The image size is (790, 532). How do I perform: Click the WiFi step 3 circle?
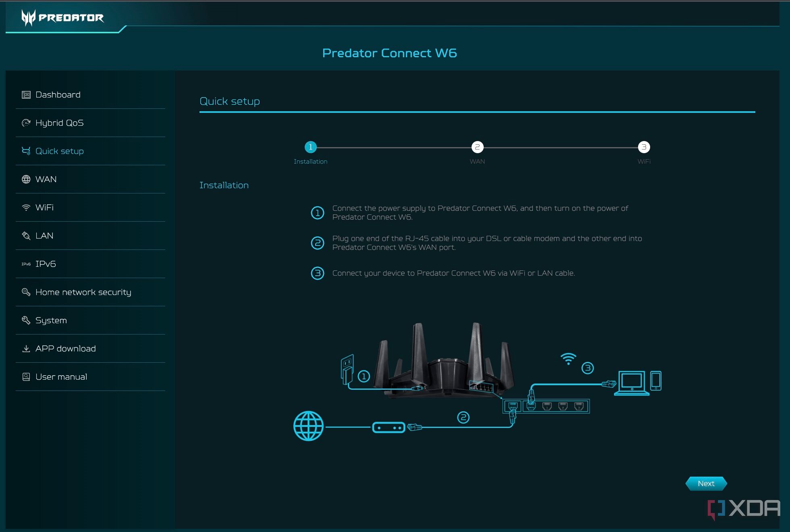click(x=643, y=147)
